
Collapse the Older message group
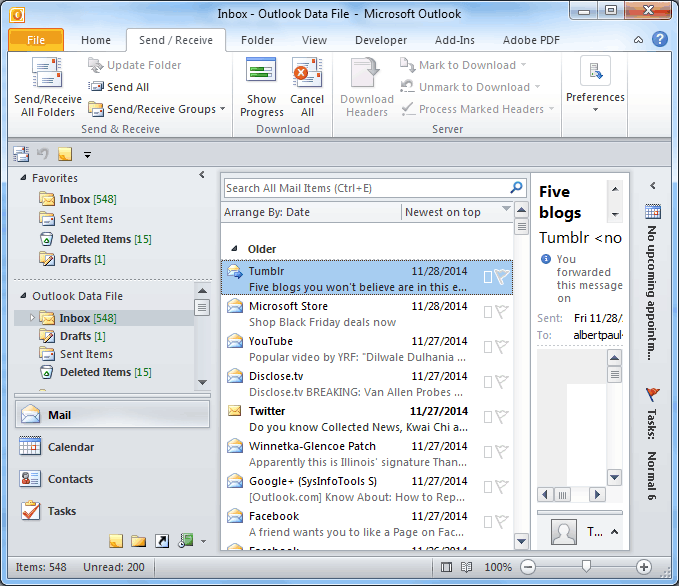coord(234,249)
